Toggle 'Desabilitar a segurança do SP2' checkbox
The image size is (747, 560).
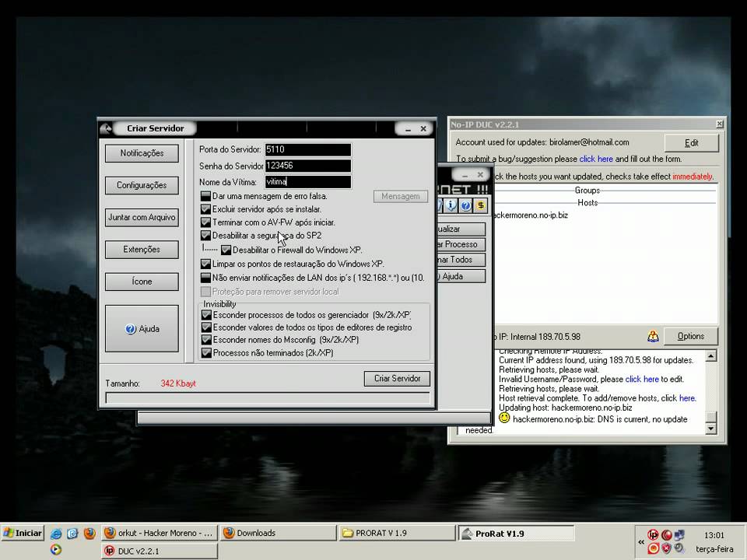click(x=205, y=235)
